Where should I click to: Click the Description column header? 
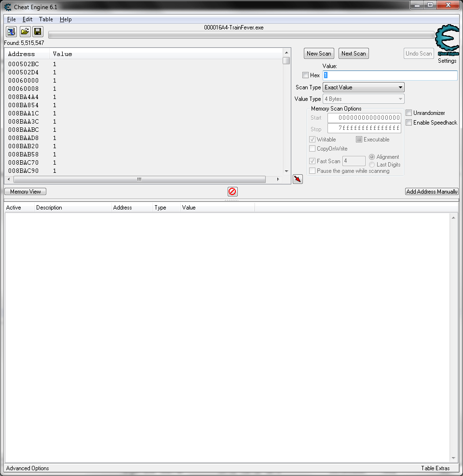click(72, 208)
